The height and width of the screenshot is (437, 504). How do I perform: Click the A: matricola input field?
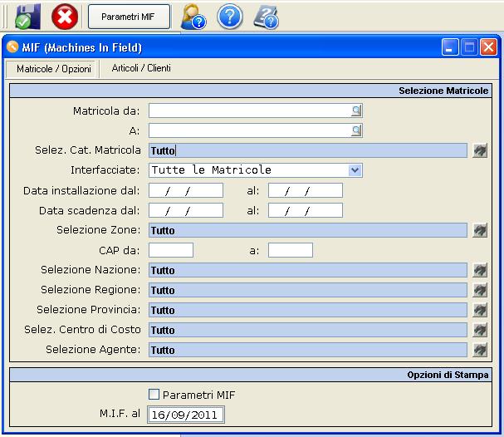point(249,130)
